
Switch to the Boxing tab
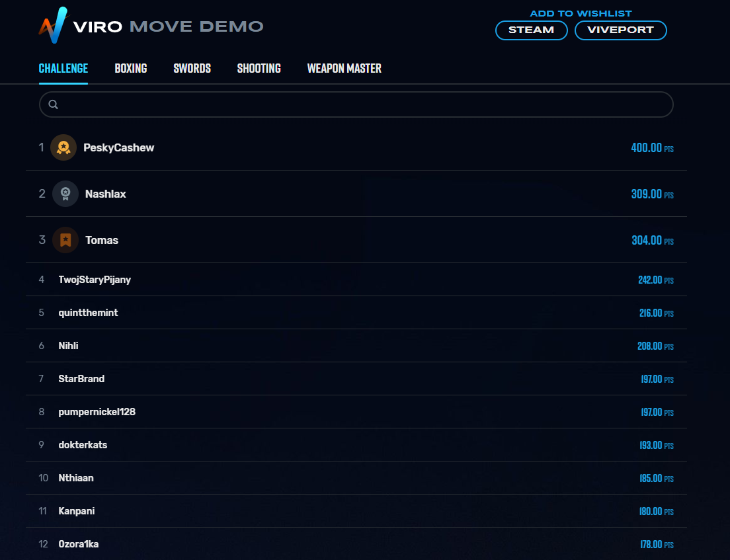(x=130, y=68)
